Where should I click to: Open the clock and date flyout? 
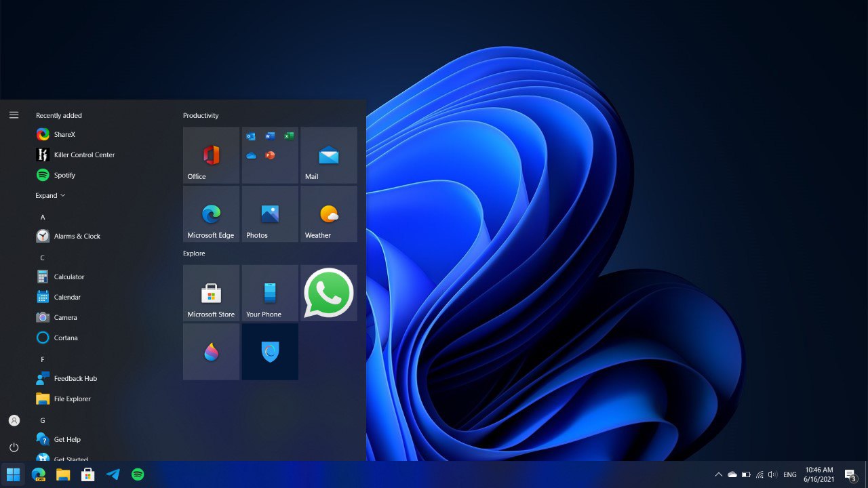tap(819, 474)
